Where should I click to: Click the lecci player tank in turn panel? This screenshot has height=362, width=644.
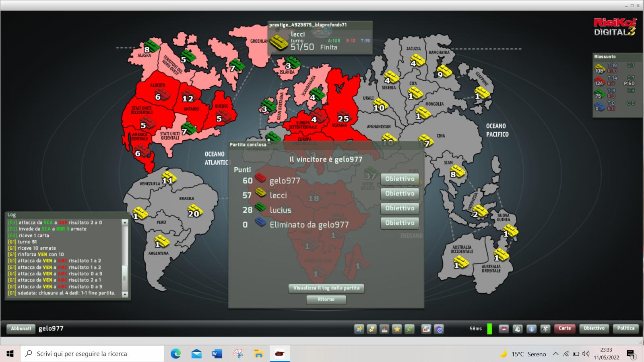[279, 42]
